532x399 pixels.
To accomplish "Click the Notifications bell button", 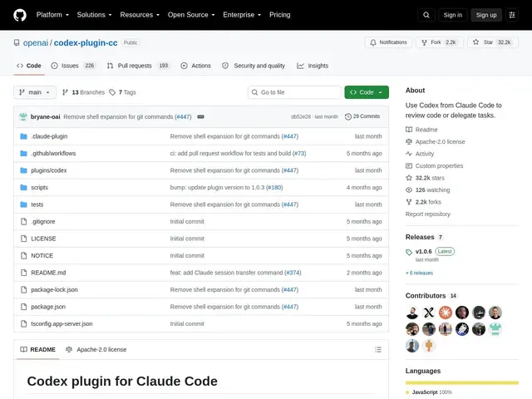I will pyautogui.click(x=388, y=42).
